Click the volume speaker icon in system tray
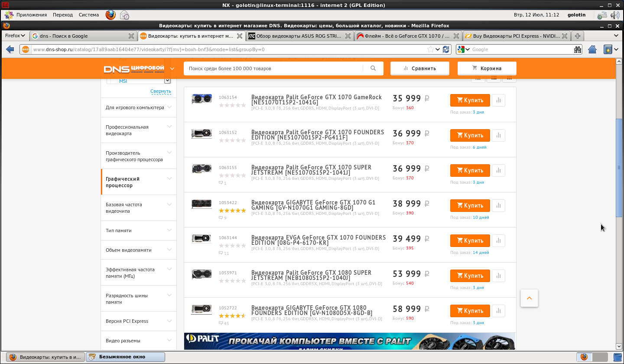 (x=615, y=15)
